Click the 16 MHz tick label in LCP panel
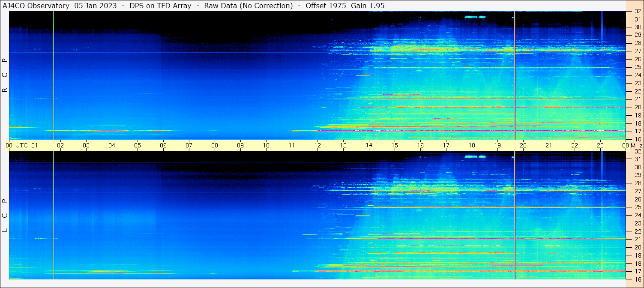 (x=638, y=279)
